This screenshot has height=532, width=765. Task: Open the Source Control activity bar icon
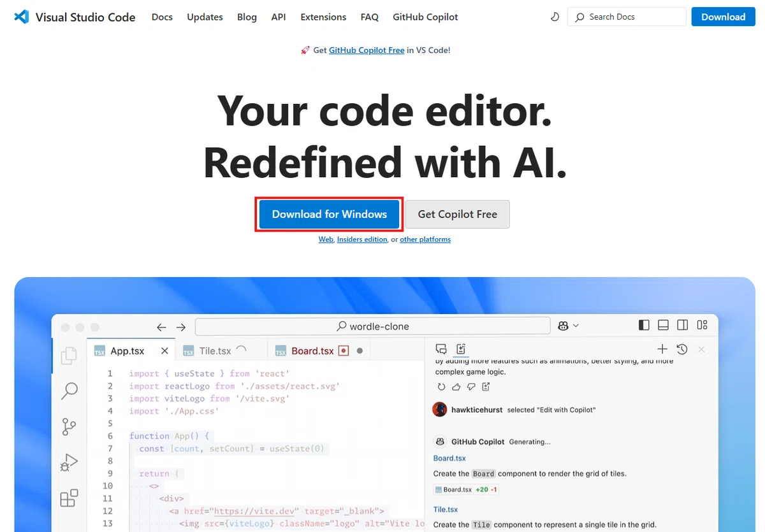point(69,426)
